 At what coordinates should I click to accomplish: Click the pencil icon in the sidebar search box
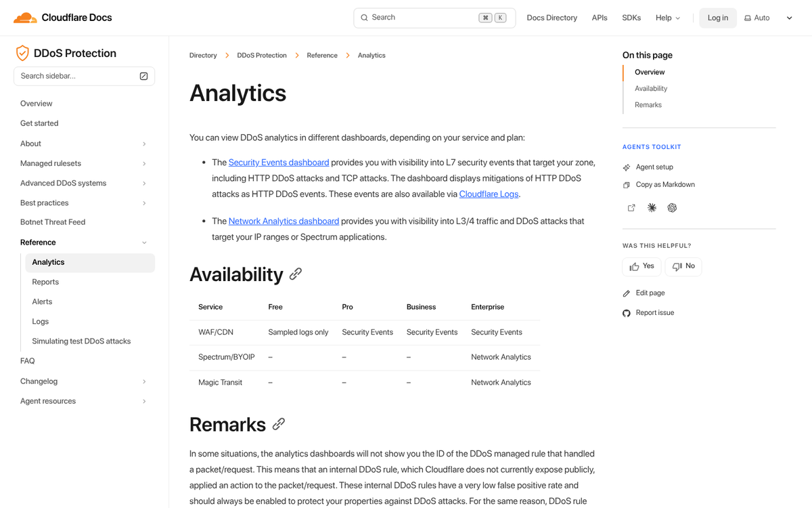pyautogui.click(x=143, y=77)
